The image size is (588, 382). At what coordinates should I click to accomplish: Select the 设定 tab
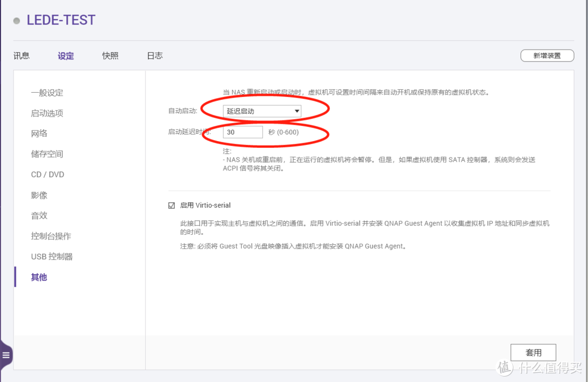tap(65, 55)
